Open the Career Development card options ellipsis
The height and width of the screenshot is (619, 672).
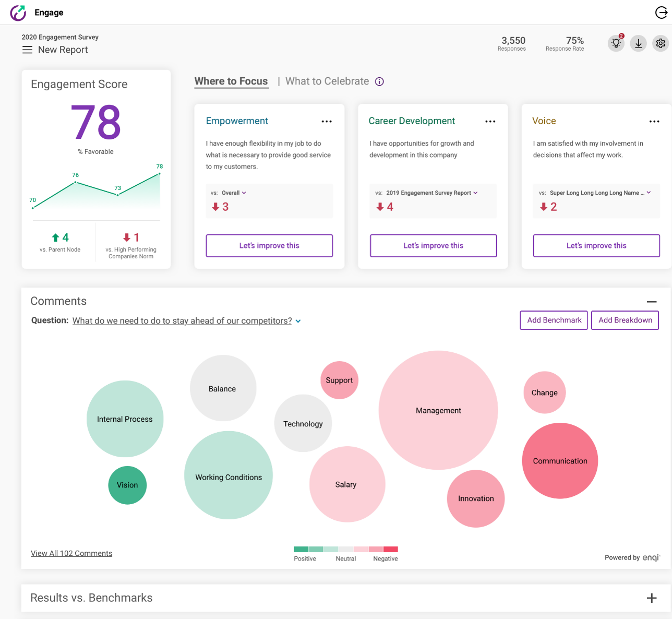tap(490, 121)
